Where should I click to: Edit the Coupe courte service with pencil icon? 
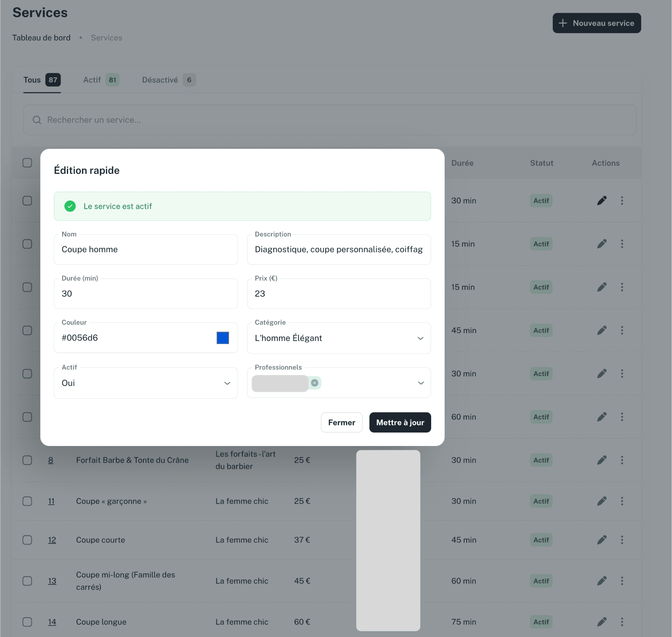tap(602, 540)
